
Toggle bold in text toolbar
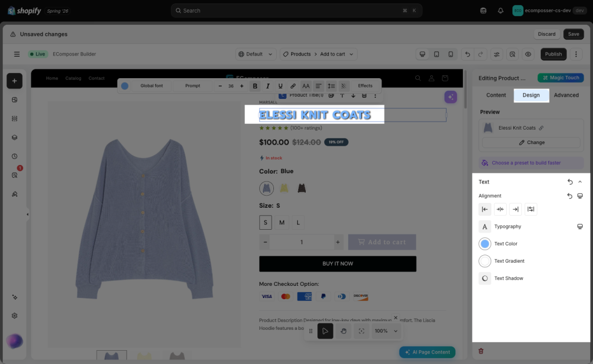point(255,86)
